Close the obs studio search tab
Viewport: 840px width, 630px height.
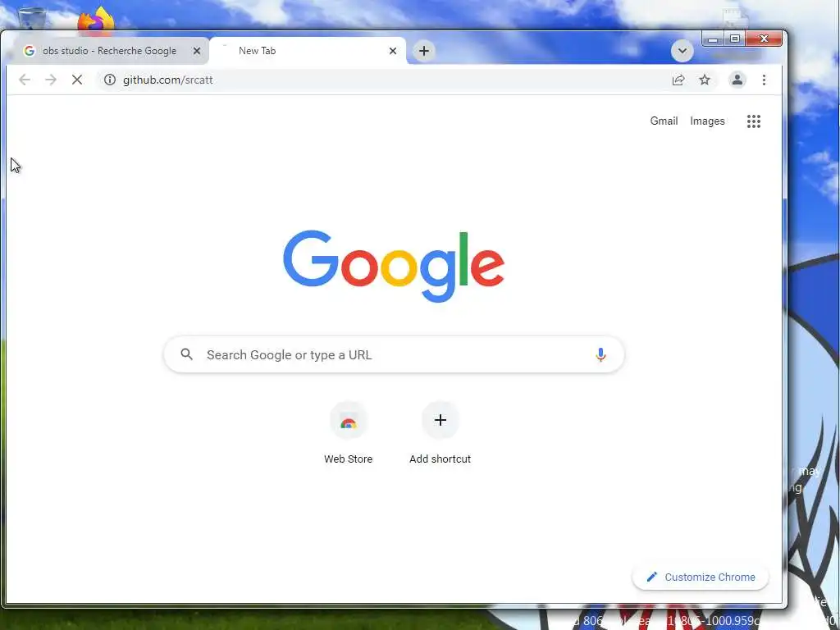pos(197,51)
